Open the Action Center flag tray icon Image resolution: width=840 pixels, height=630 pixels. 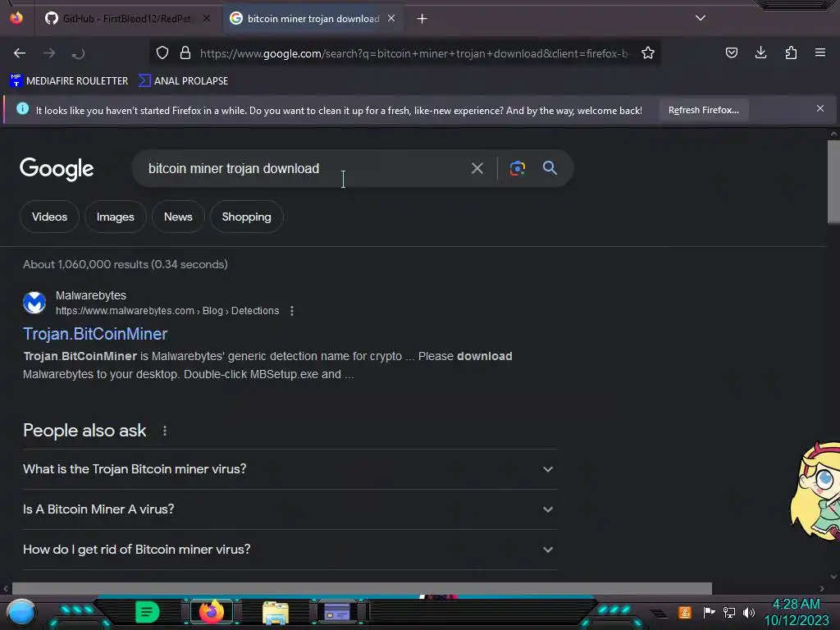click(709, 612)
